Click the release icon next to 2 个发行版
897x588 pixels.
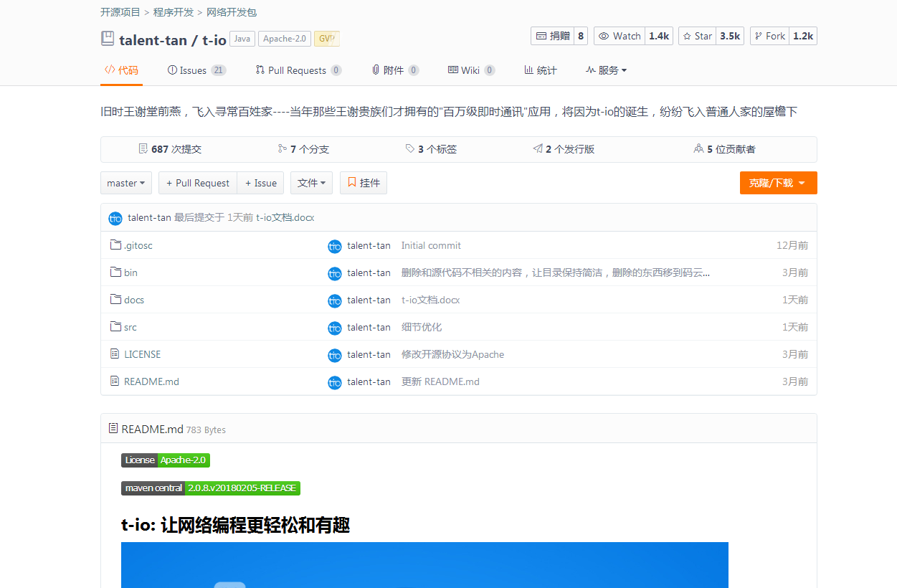(x=538, y=149)
